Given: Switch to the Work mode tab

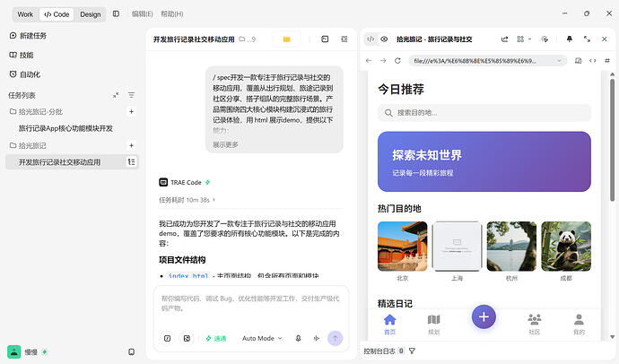Looking at the screenshot, I should [25, 14].
